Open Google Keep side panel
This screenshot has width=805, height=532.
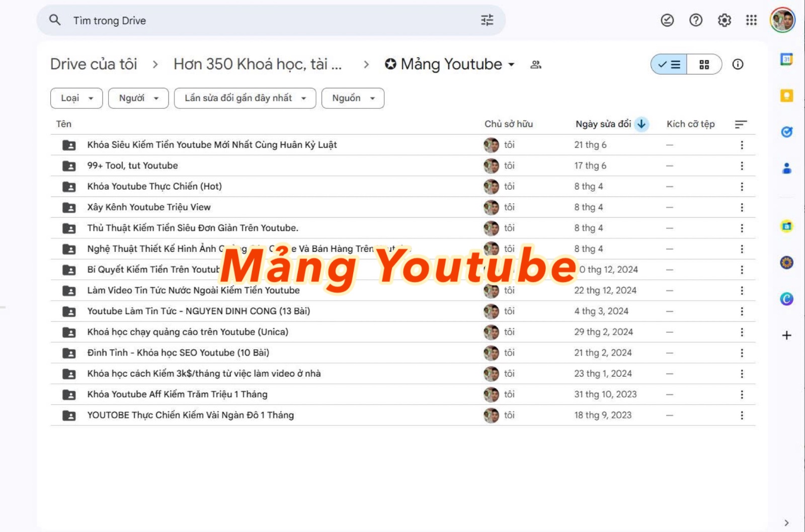coord(786,96)
